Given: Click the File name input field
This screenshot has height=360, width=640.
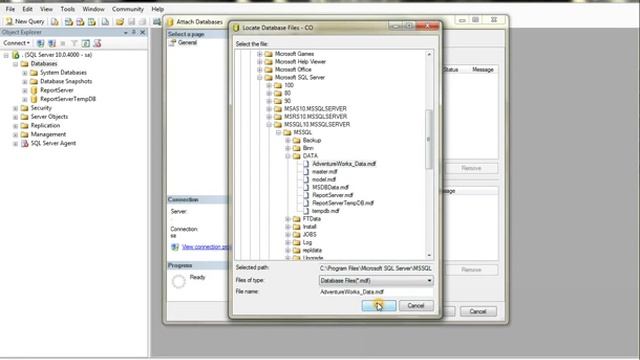Looking at the screenshot, I should tap(376, 292).
